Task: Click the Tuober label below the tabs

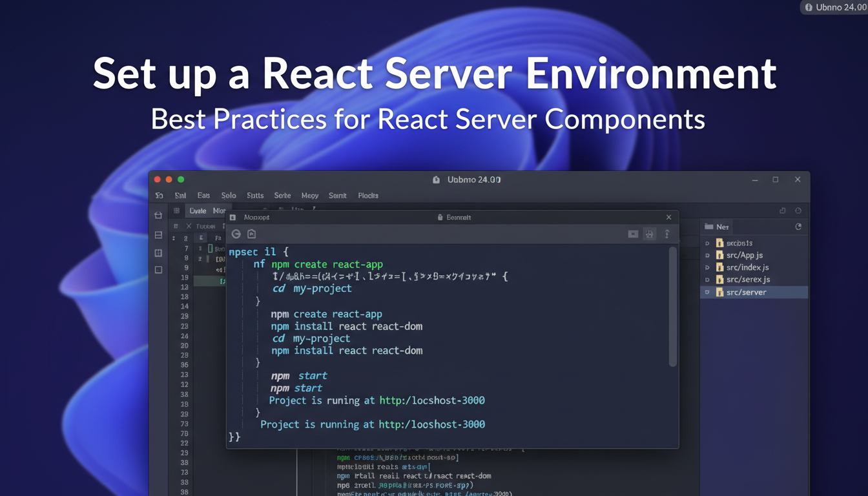Action: click(x=206, y=226)
